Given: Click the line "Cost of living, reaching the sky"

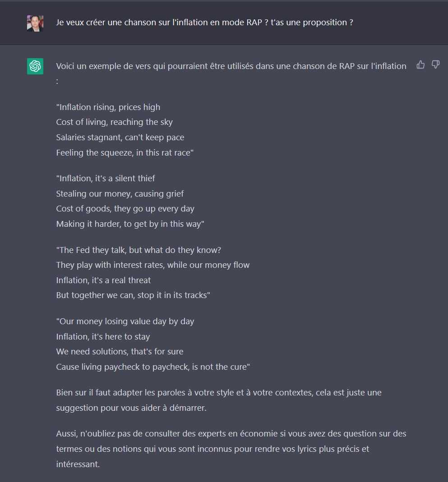Looking at the screenshot, I should [x=115, y=122].
